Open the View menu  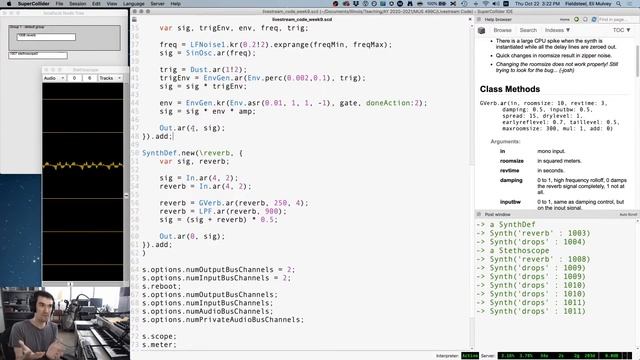pos(112,4)
